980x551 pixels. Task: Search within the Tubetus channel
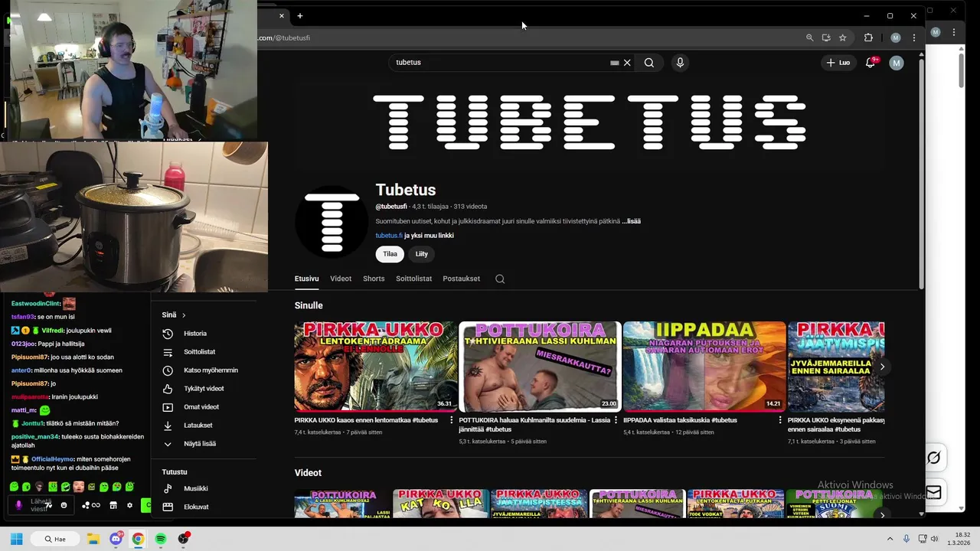[500, 279]
